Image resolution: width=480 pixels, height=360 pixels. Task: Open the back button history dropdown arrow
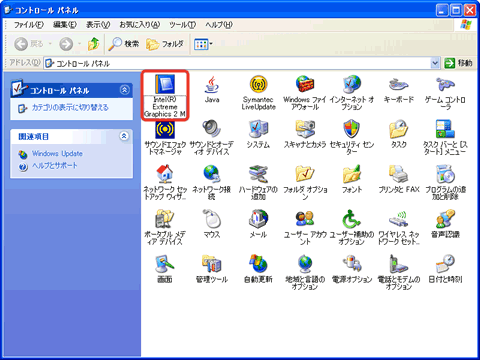pyautogui.click(x=50, y=44)
